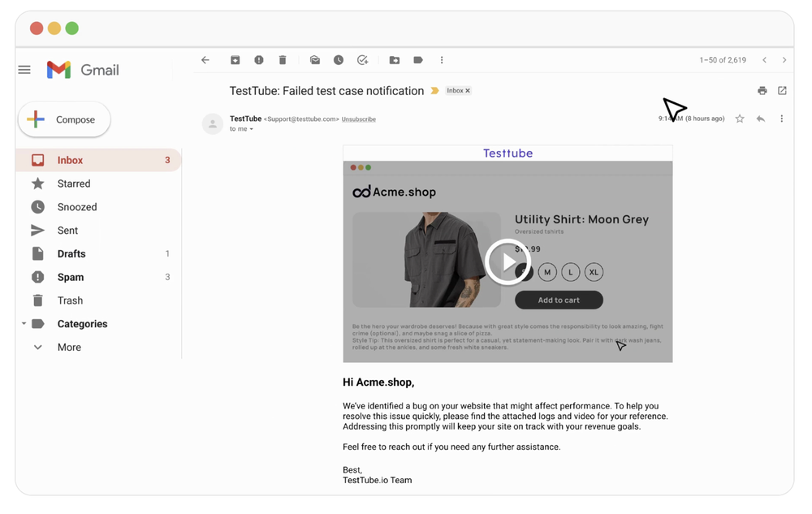The width and height of the screenshot is (812, 514).
Task: Reply to the TestTube message
Action: click(761, 119)
